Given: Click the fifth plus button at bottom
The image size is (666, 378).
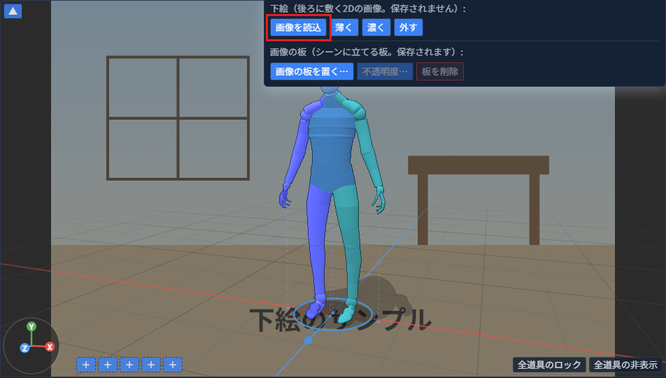Looking at the screenshot, I should pyautogui.click(x=173, y=365).
